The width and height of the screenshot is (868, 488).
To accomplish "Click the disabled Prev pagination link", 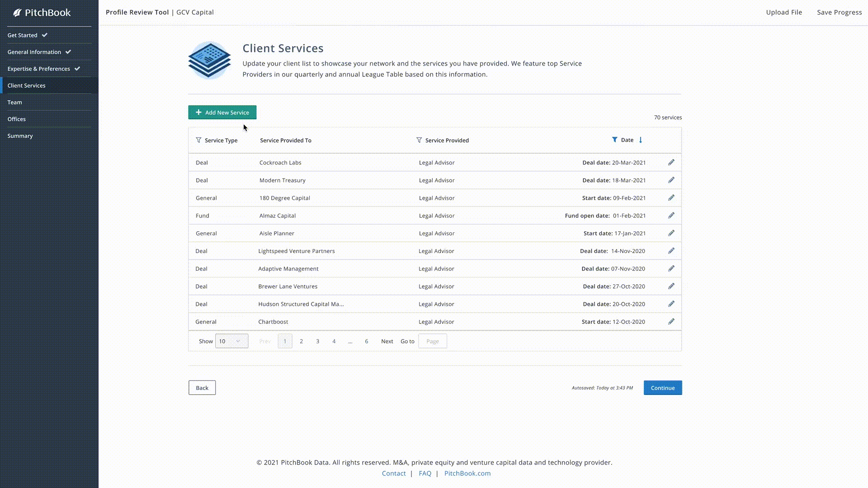I will [265, 341].
